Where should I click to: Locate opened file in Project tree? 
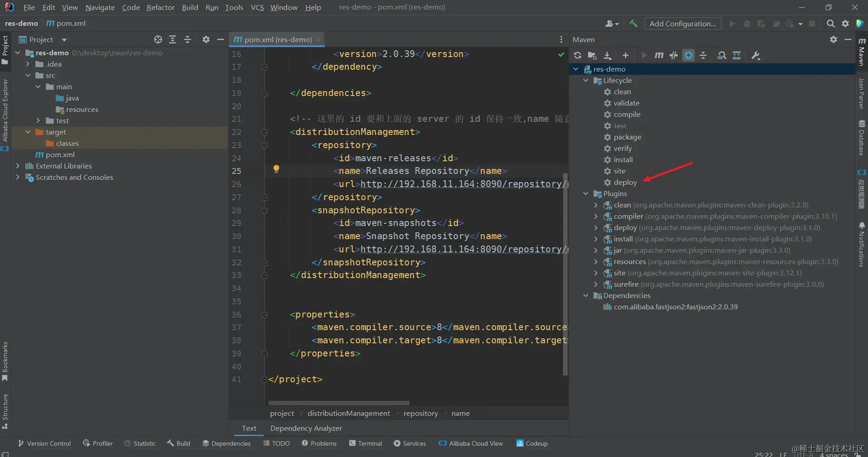tap(158, 39)
